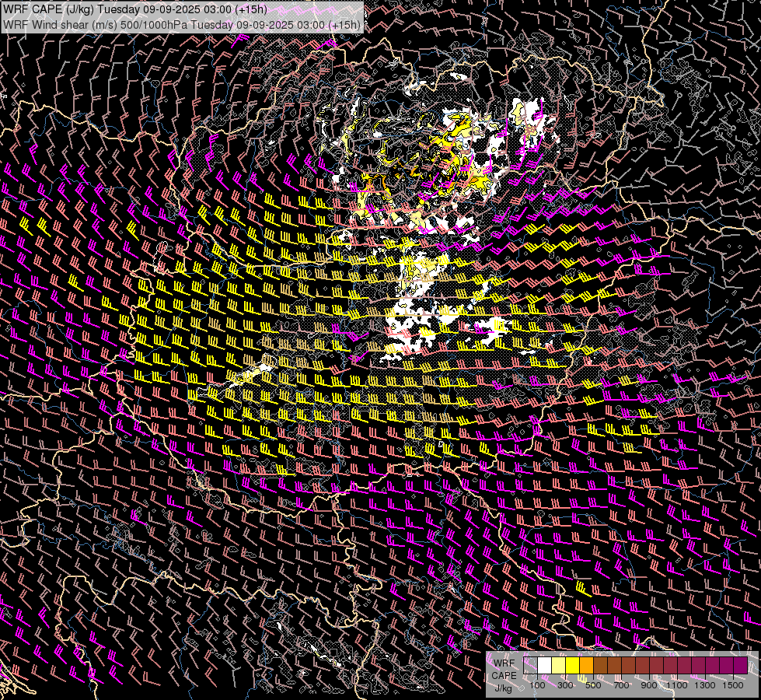The width and height of the screenshot is (761, 700).
Task: Click the J/kg unit label in legend
Action: 504,688
